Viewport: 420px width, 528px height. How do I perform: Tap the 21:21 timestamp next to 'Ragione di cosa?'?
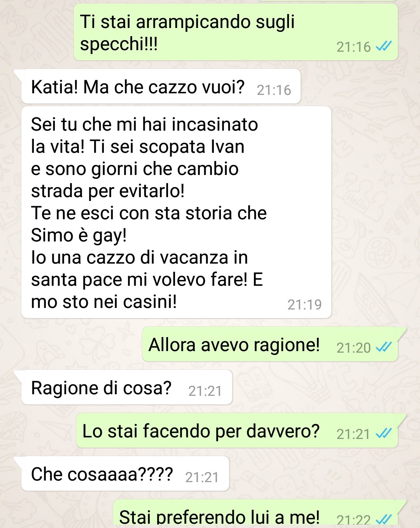click(205, 391)
